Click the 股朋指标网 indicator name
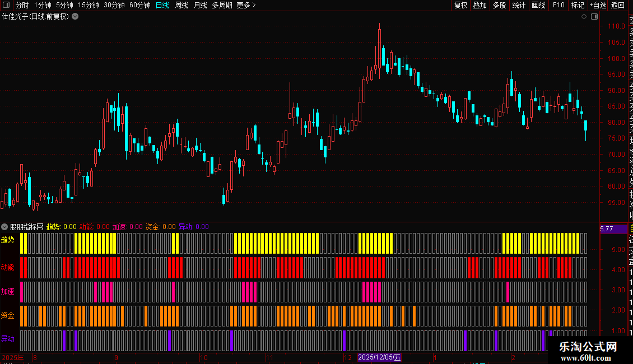633x364 pixels. coord(27,227)
